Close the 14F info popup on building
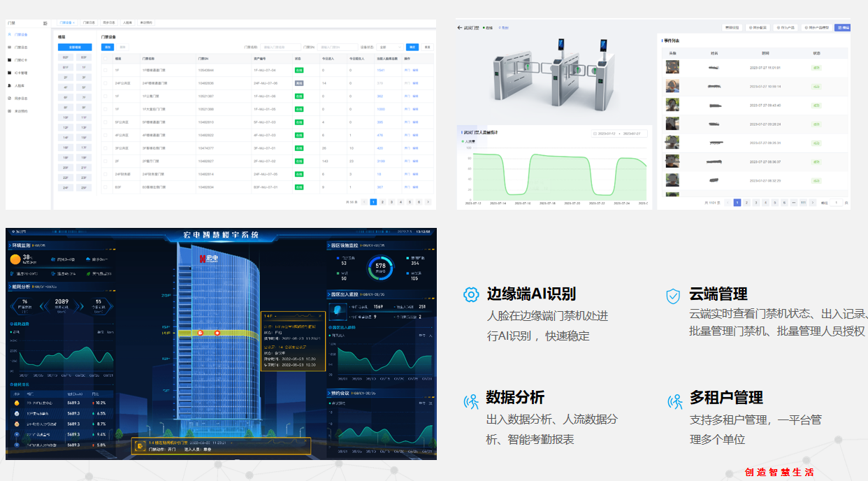 (x=320, y=316)
